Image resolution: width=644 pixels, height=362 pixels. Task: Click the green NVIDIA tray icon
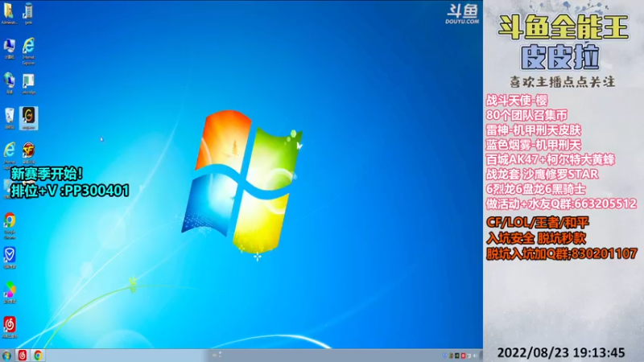(x=457, y=356)
